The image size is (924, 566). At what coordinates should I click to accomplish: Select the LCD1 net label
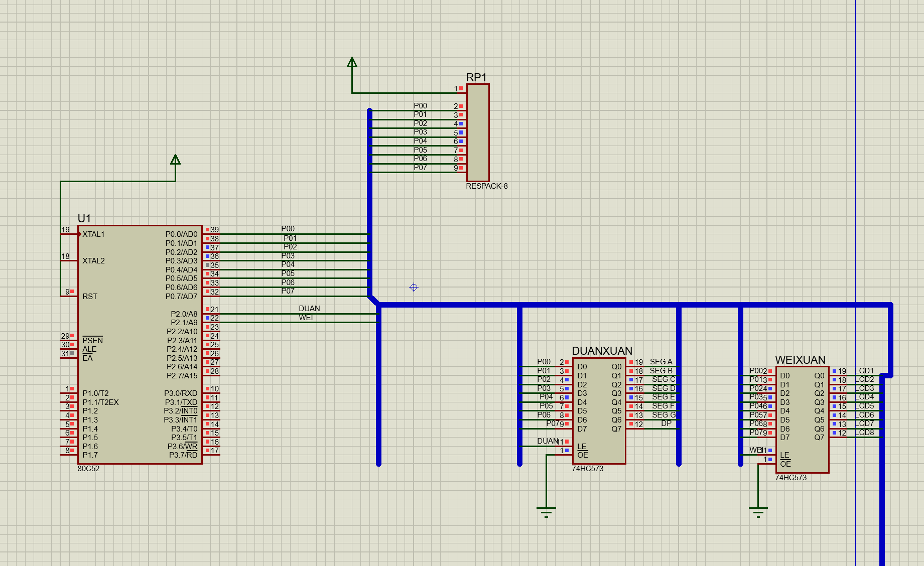click(864, 371)
